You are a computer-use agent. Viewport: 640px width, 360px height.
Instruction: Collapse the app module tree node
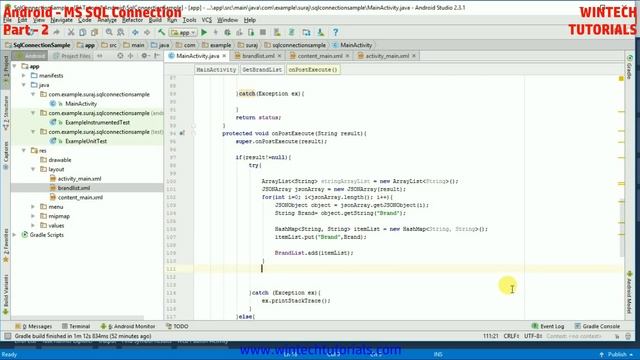coord(15,66)
